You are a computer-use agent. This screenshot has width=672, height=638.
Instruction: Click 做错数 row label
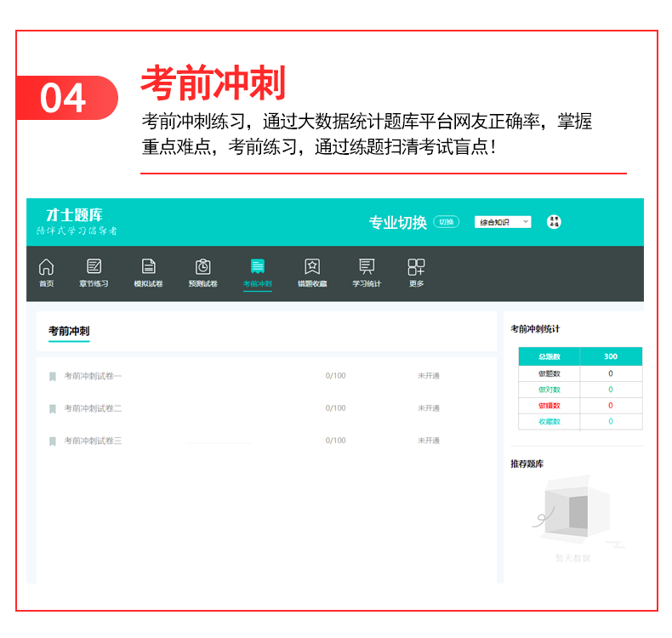click(549, 405)
